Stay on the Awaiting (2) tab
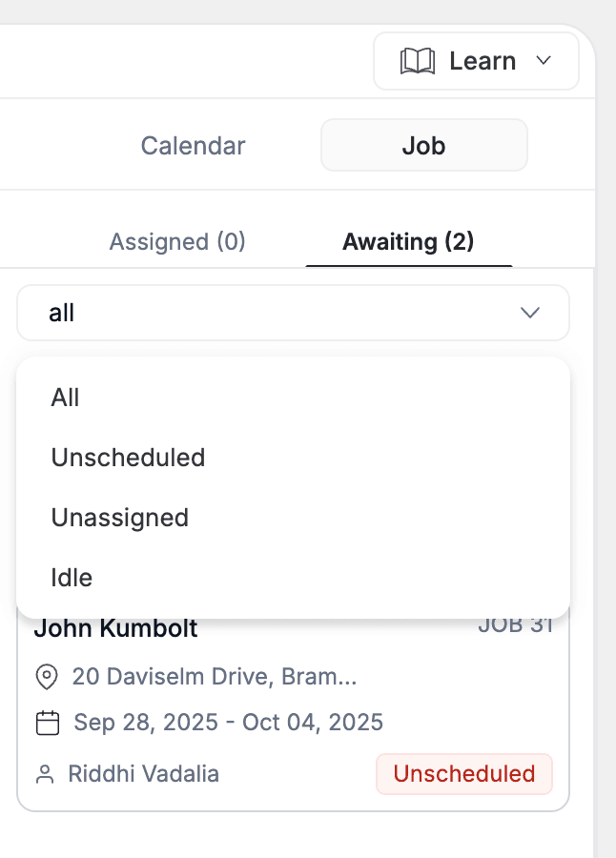This screenshot has width=616, height=858. click(x=408, y=242)
